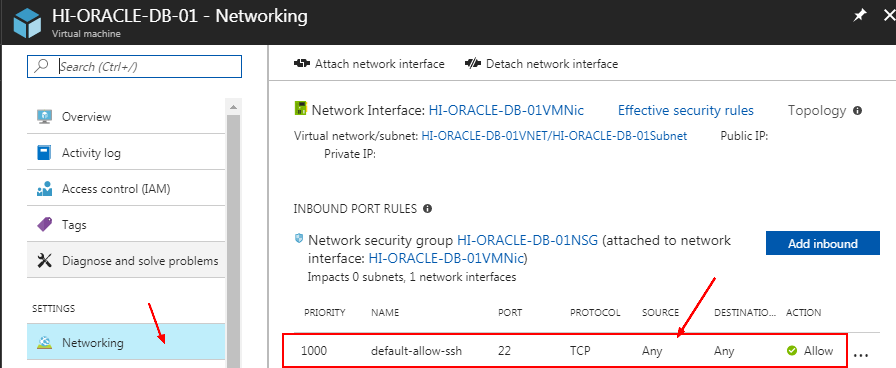Click the virtual machine cube icon
The width and height of the screenshot is (896, 368).
tap(27, 22)
